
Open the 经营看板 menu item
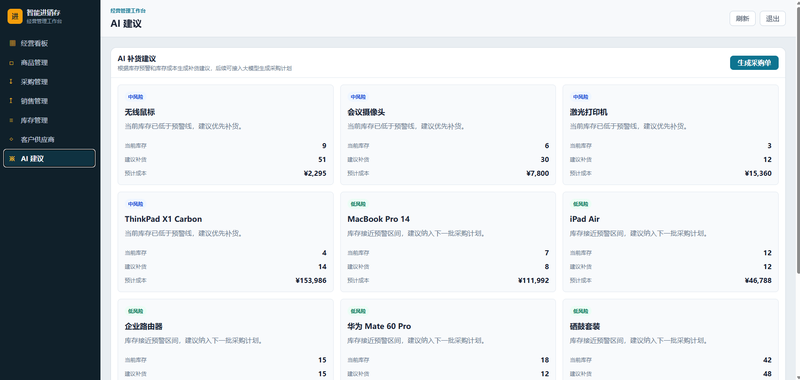pos(49,43)
